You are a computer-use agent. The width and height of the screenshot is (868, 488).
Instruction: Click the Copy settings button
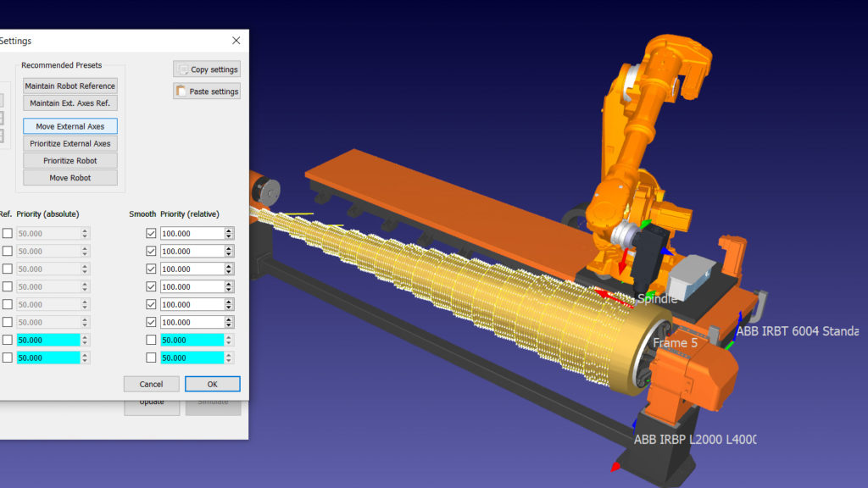tap(207, 69)
